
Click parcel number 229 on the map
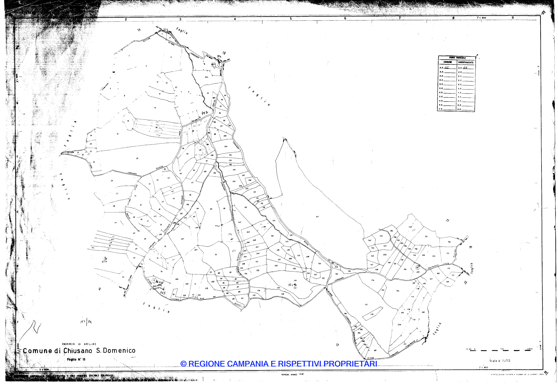pos(385,255)
